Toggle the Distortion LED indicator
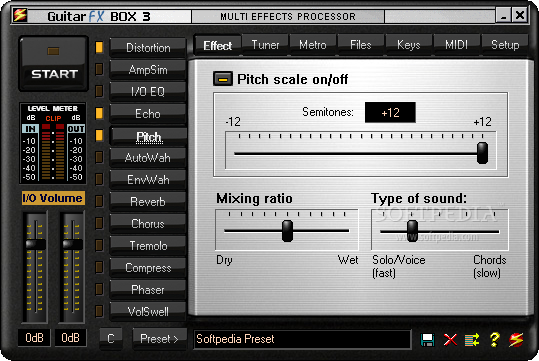Viewport: 539px width, 361px height. point(99,47)
